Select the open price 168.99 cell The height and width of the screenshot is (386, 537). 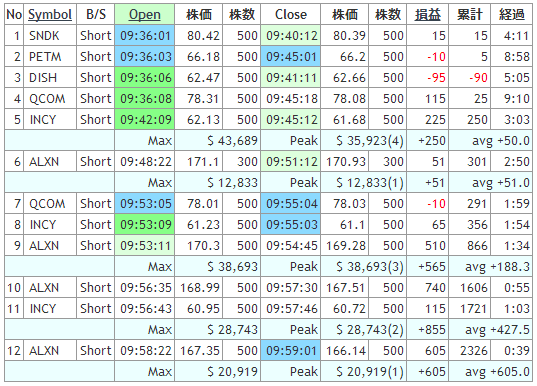(199, 288)
